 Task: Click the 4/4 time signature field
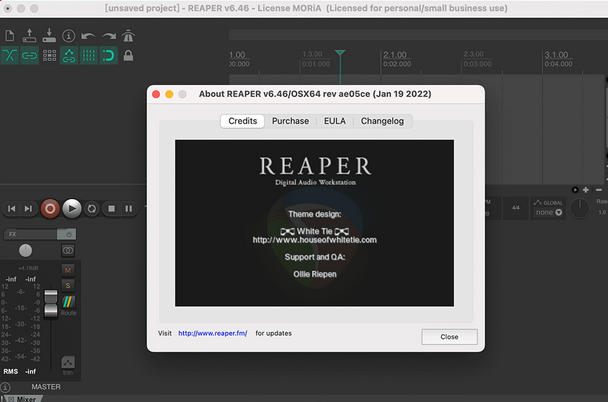click(x=515, y=208)
